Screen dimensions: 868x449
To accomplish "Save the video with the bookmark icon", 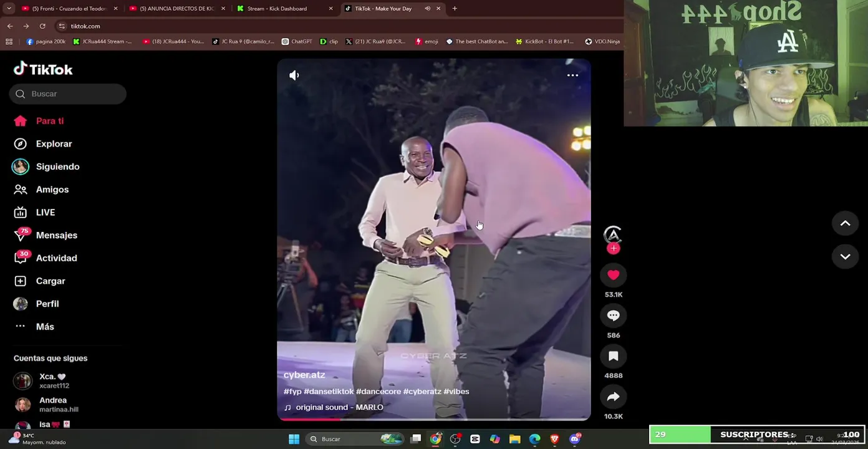I will click(614, 356).
